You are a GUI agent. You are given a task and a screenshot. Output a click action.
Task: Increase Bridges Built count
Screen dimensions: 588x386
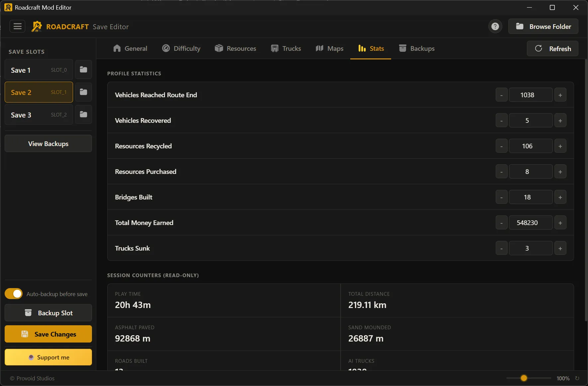click(x=560, y=197)
